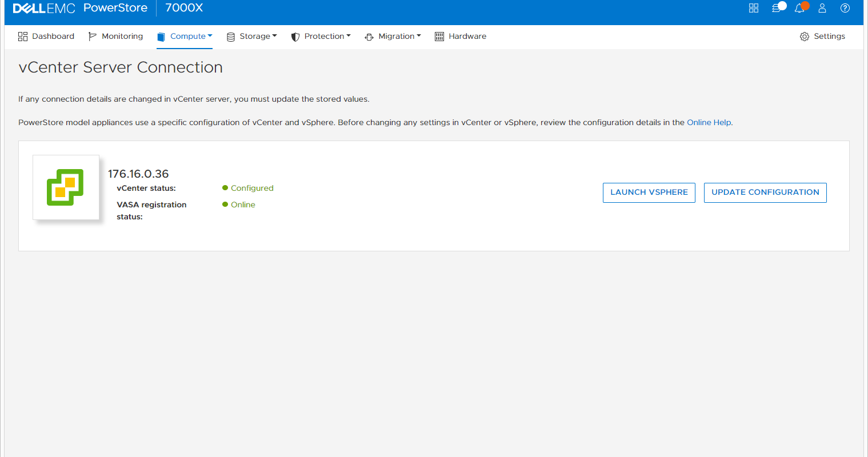Click the Compute blue icon
868x457 pixels.
[x=161, y=37]
